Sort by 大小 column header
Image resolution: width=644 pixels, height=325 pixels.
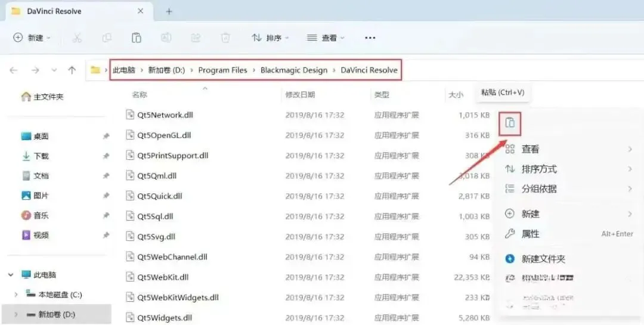[x=456, y=94]
